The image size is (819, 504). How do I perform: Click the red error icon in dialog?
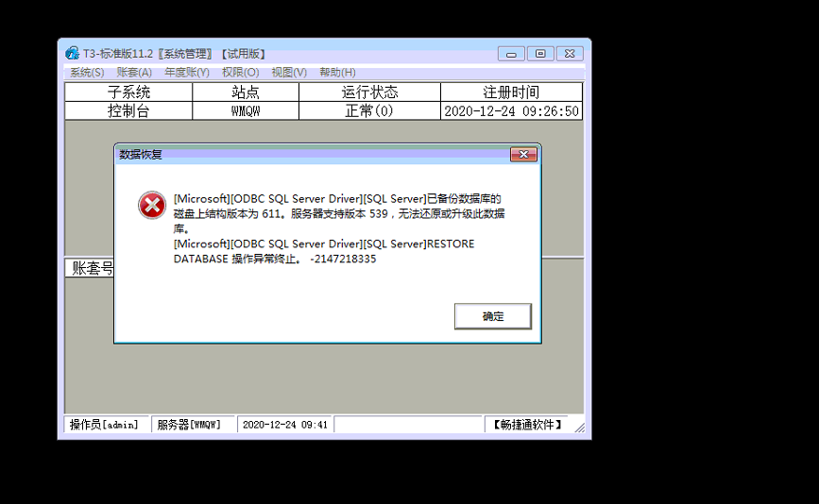coord(151,205)
